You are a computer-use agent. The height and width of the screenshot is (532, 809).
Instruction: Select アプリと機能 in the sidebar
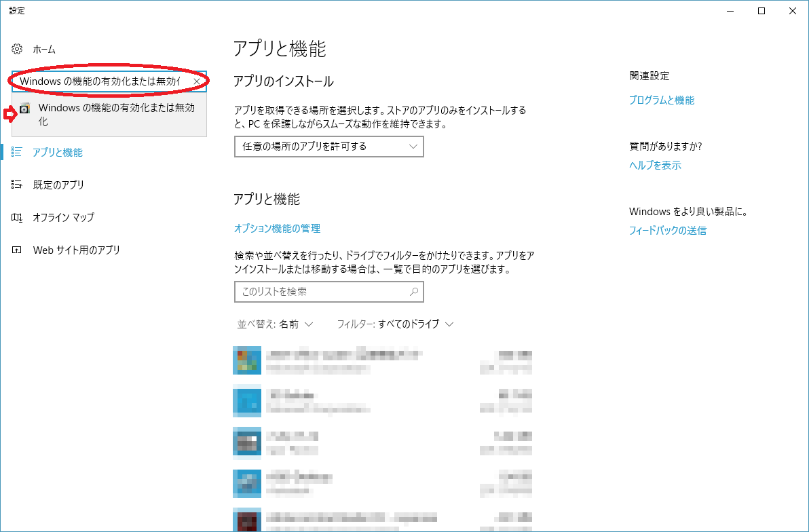tap(57, 152)
